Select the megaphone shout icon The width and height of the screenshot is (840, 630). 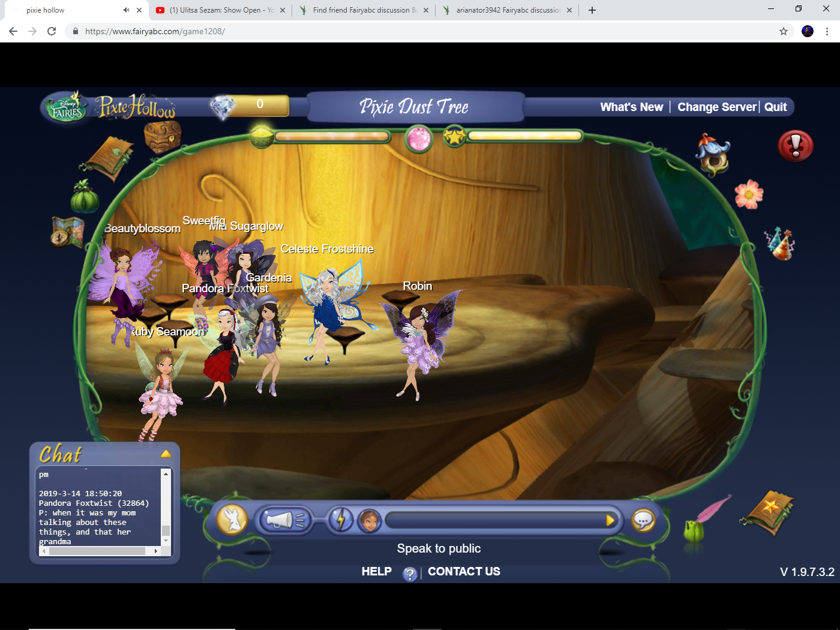283,520
